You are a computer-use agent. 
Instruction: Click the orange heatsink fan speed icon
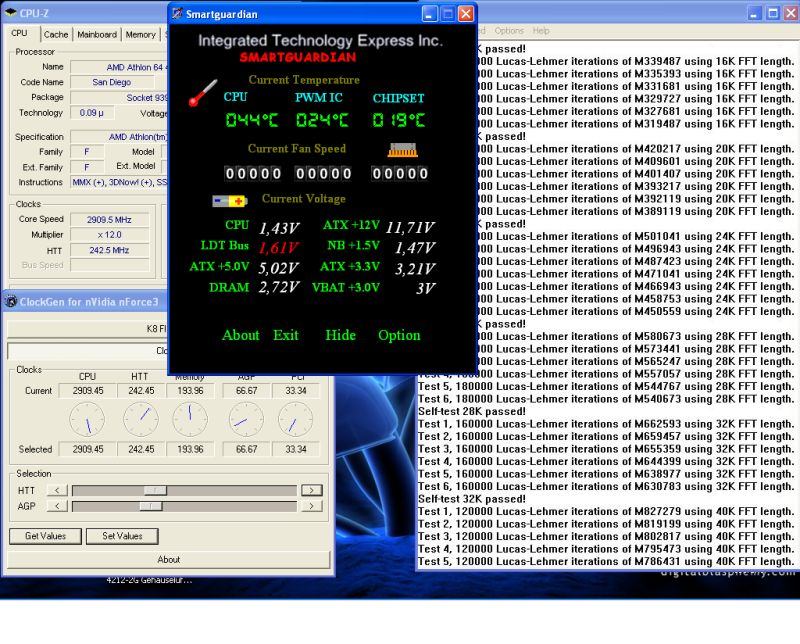tap(403, 150)
